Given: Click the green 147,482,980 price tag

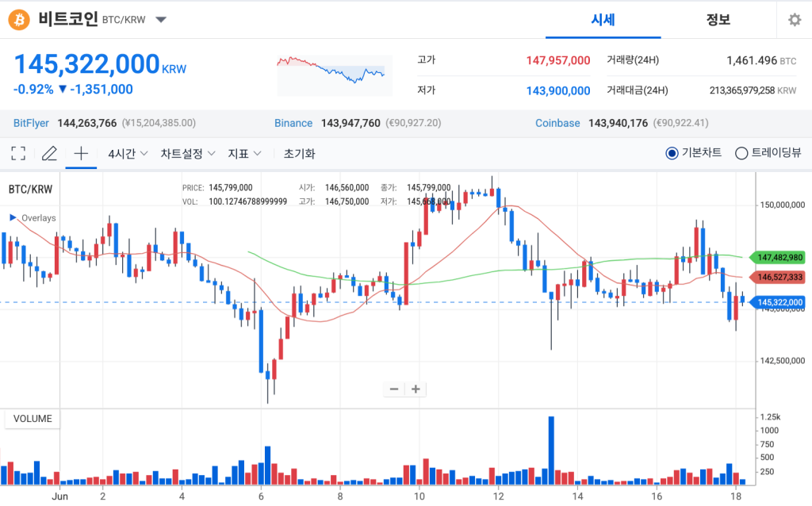Looking at the screenshot, I should click(x=777, y=258).
